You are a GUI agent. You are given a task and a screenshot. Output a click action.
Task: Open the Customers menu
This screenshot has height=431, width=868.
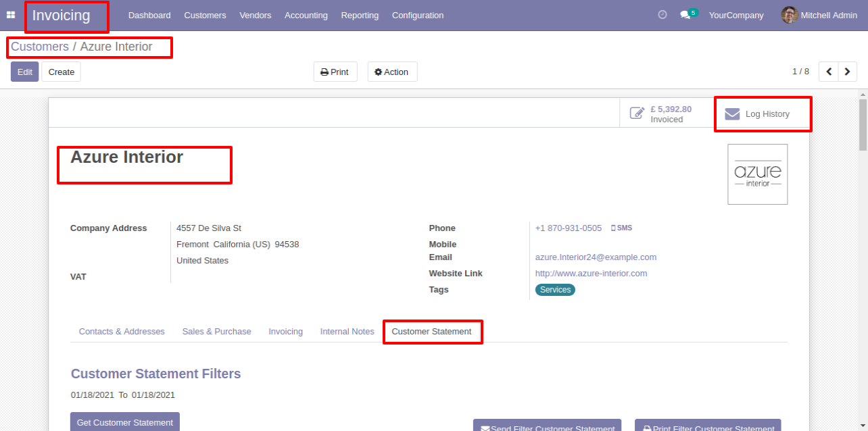pyautogui.click(x=205, y=15)
